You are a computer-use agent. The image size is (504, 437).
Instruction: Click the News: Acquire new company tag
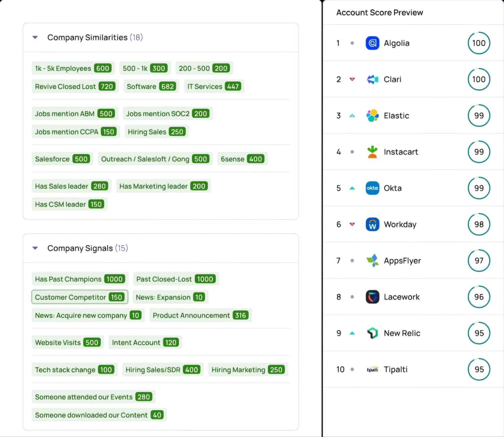click(x=88, y=315)
